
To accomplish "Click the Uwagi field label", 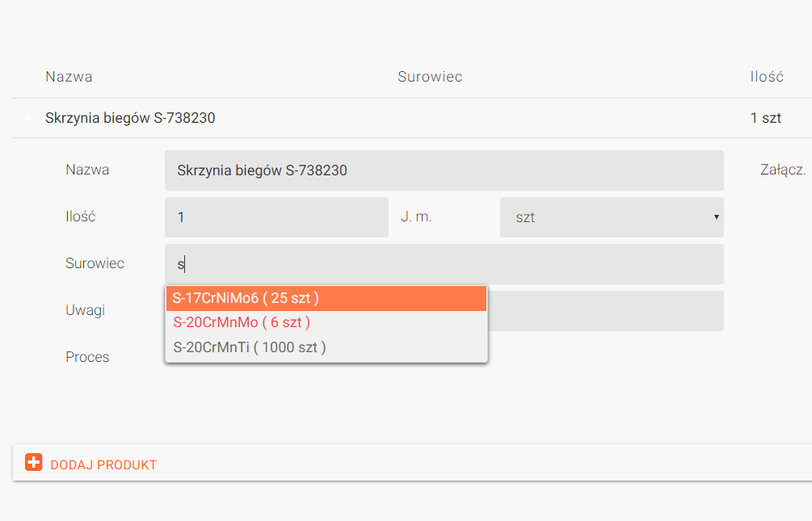I will coord(85,310).
